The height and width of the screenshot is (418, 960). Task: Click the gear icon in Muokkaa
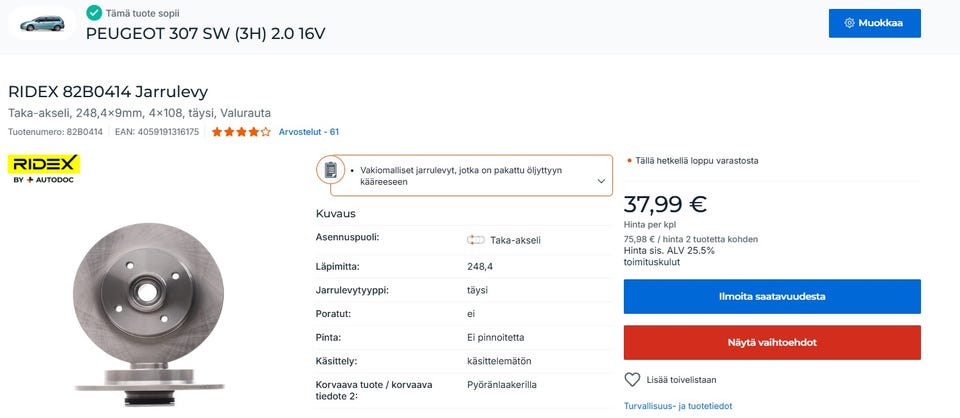tap(849, 23)
